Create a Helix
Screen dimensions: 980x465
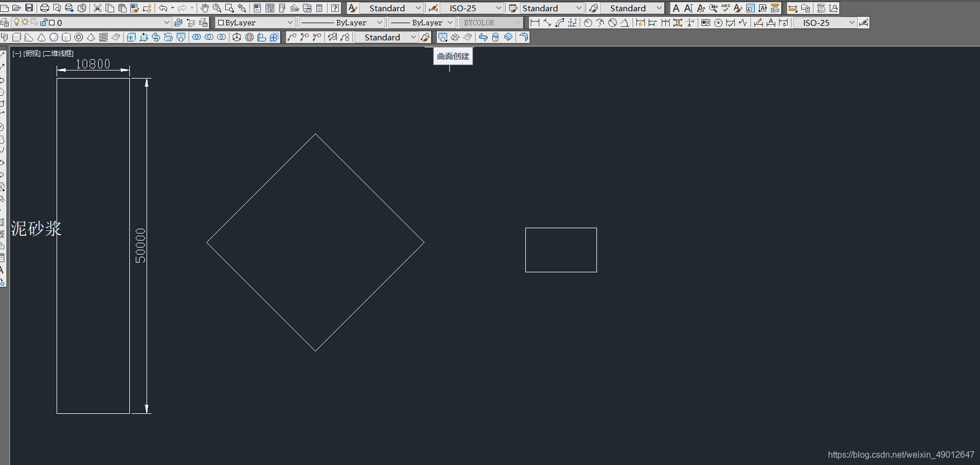tap(103, 37)
